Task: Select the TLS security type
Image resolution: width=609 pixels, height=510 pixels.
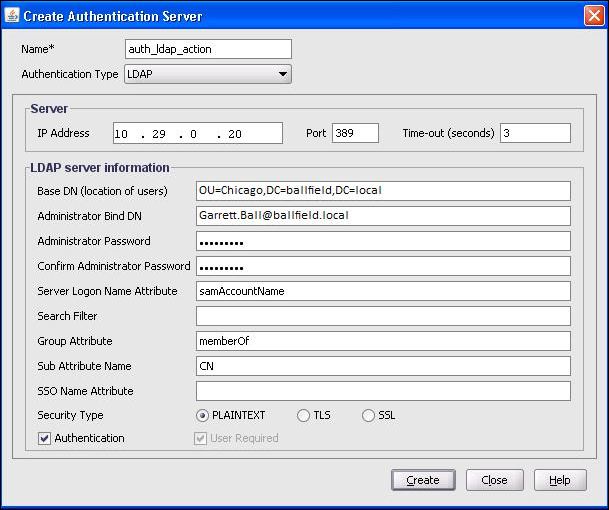Action: point(304,416)
